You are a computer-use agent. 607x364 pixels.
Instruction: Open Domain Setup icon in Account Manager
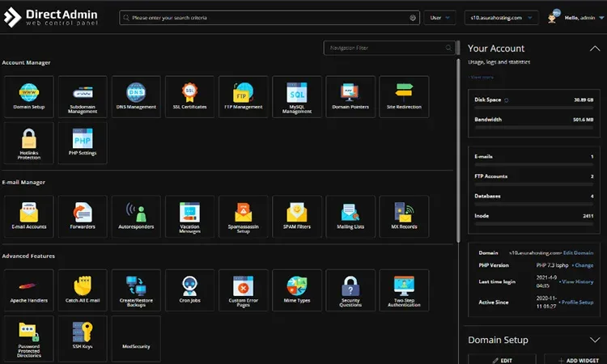pyautogui.click(x=29, y=97)
